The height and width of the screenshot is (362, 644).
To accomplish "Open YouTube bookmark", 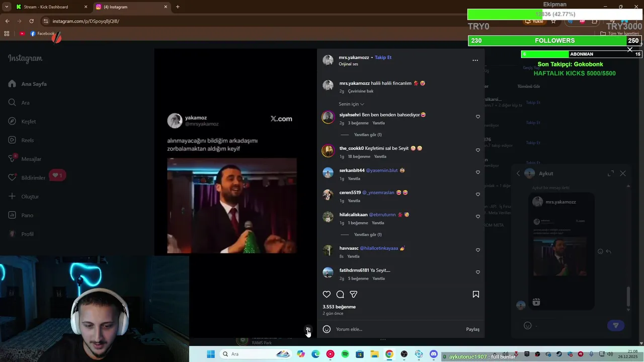I will [x=22, y=34].
